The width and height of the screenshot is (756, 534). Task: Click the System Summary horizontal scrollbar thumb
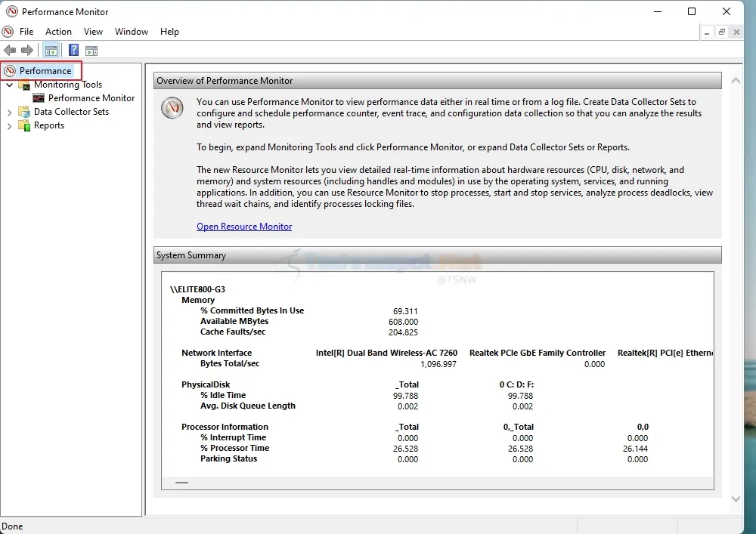click(181, 483)
